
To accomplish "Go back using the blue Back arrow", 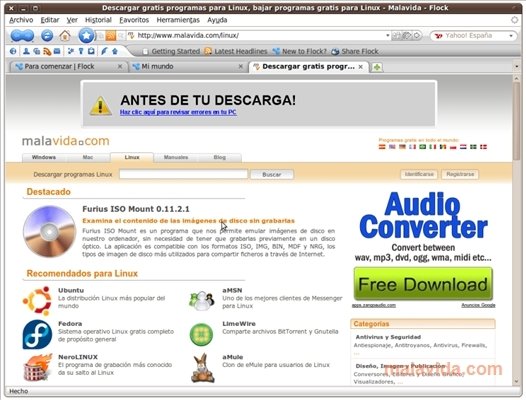I will pyautogui.click(x=17, y=36).
